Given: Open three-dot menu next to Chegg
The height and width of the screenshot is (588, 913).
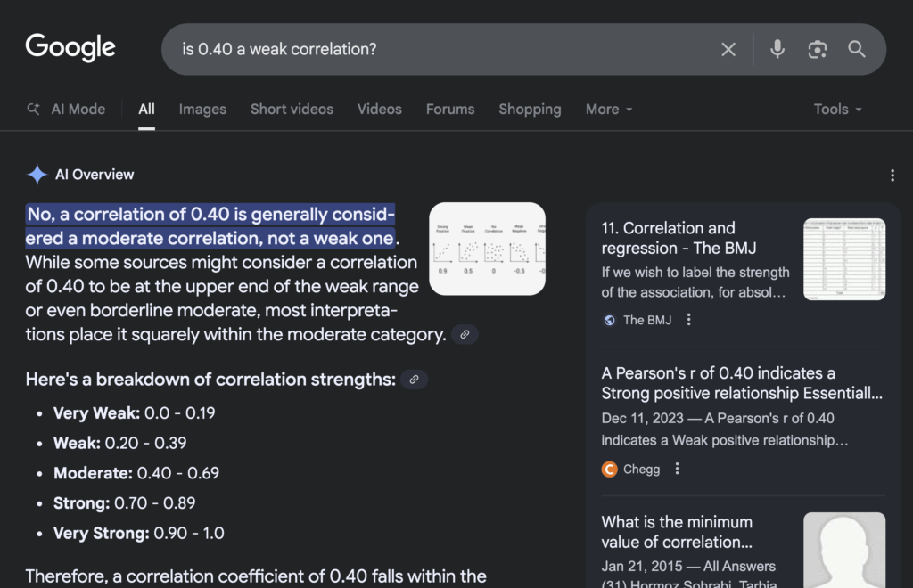Looking at the screenshot, I should click(677, 469).
